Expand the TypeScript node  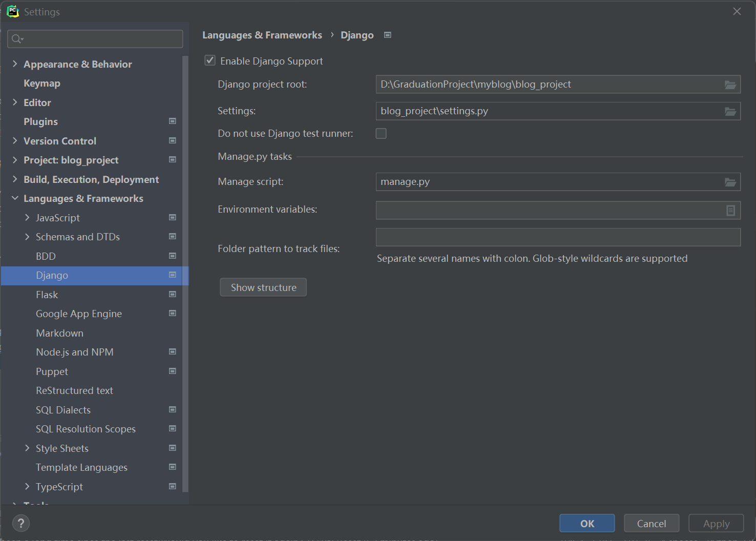27,487
